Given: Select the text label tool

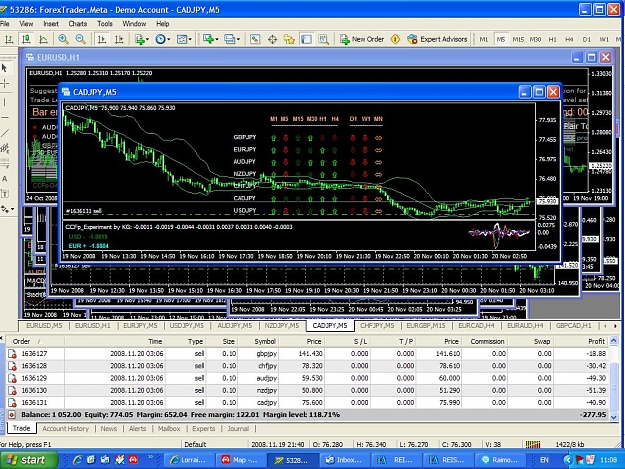Looking at the screenshot, I should [5, 194].
